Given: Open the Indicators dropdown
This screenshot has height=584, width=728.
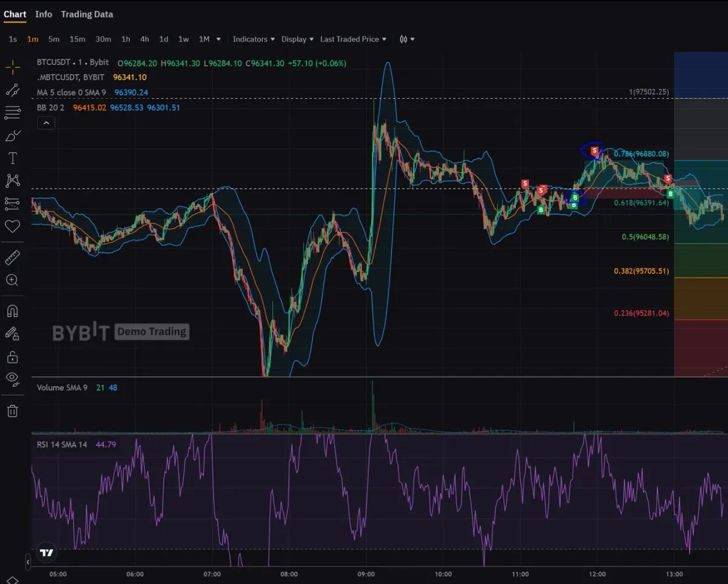Looking at the screenshot, I should [254, 39].
